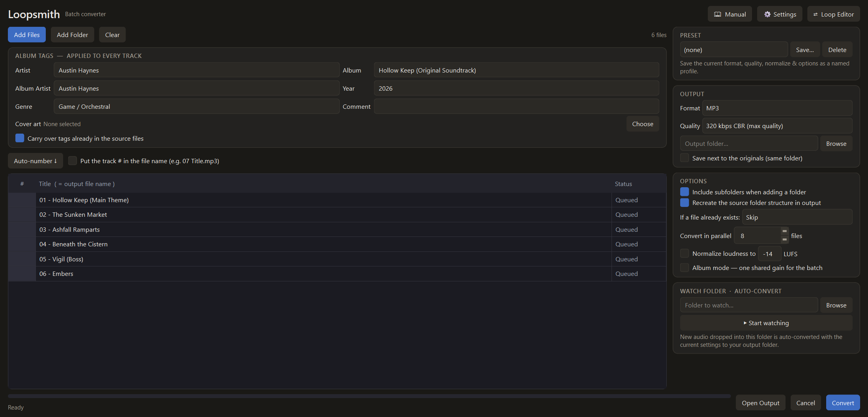Click the Genre field Game / Orchestral
Screen dimensions: 868x417
196,106
